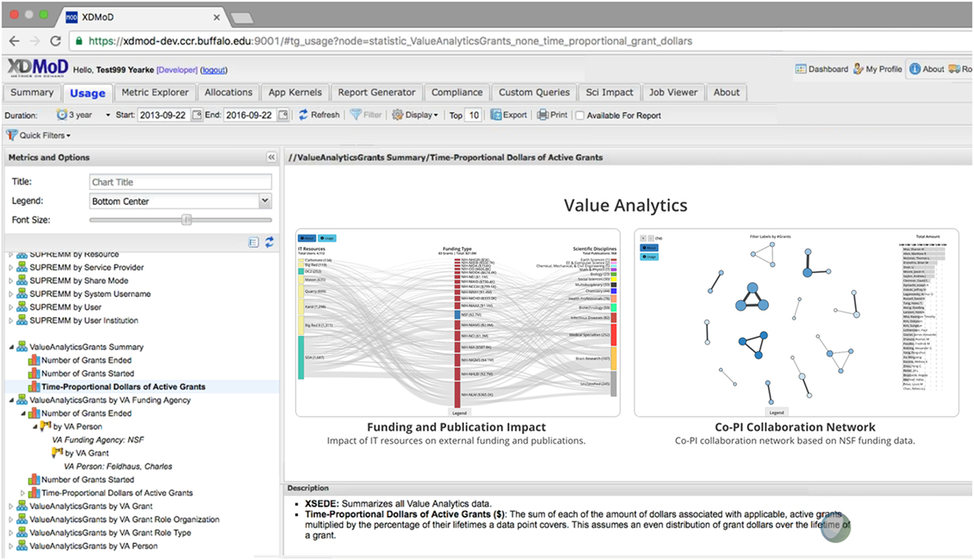Open the Allocations tab
The image size is (974, 560).
[229, 93]
